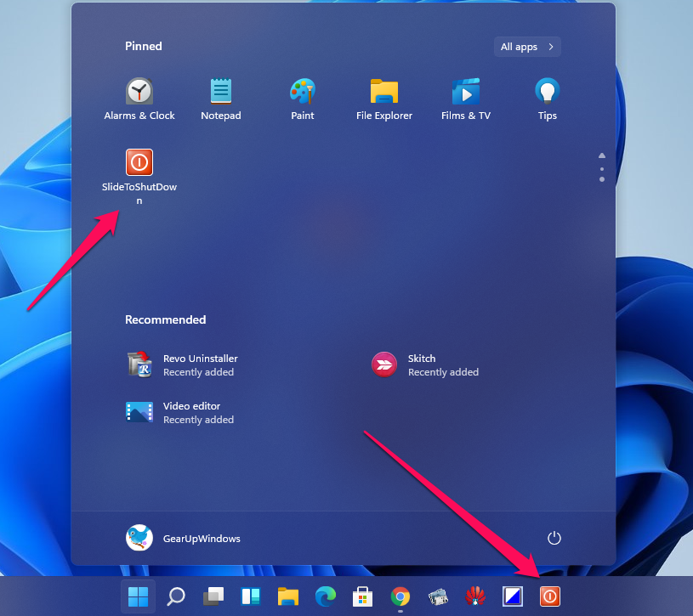The image size is (693, 616).
Task: Show All apps list
Action: pos(527,47)
